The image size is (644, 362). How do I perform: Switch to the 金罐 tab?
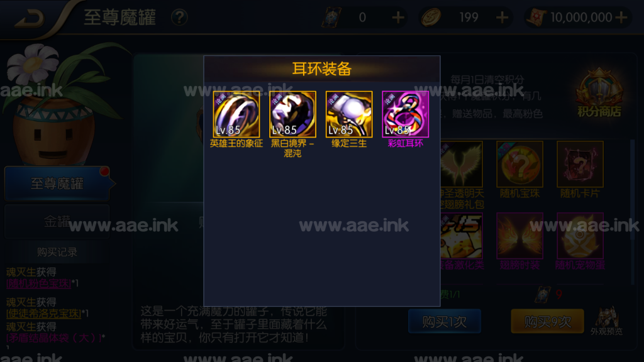pos(57,222)
